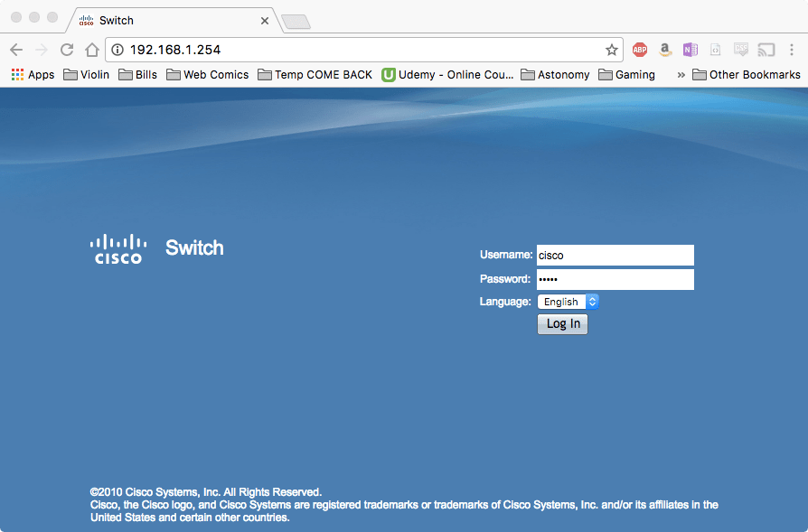Open the OneNote clipper extension icon
808x532 pixels.
[691, 50]
